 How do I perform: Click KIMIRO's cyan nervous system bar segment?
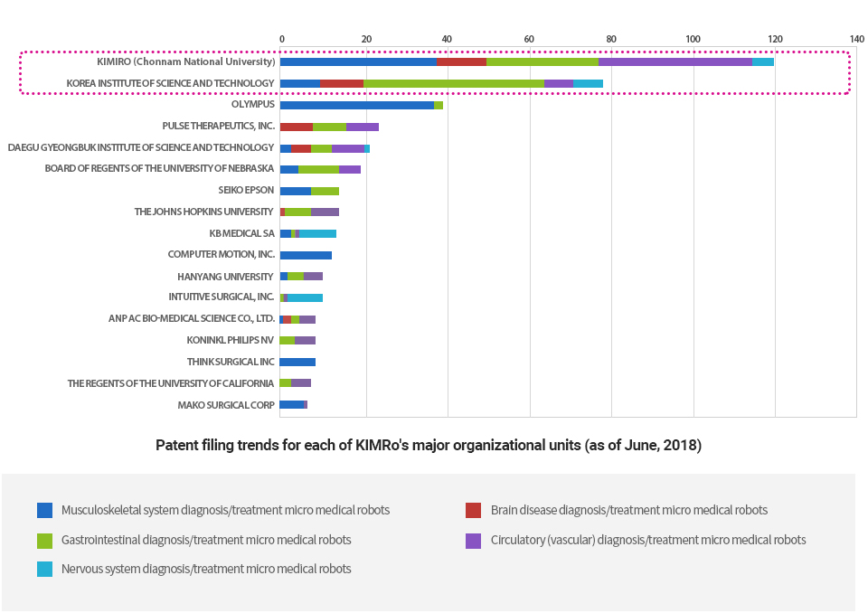[763, 61]
